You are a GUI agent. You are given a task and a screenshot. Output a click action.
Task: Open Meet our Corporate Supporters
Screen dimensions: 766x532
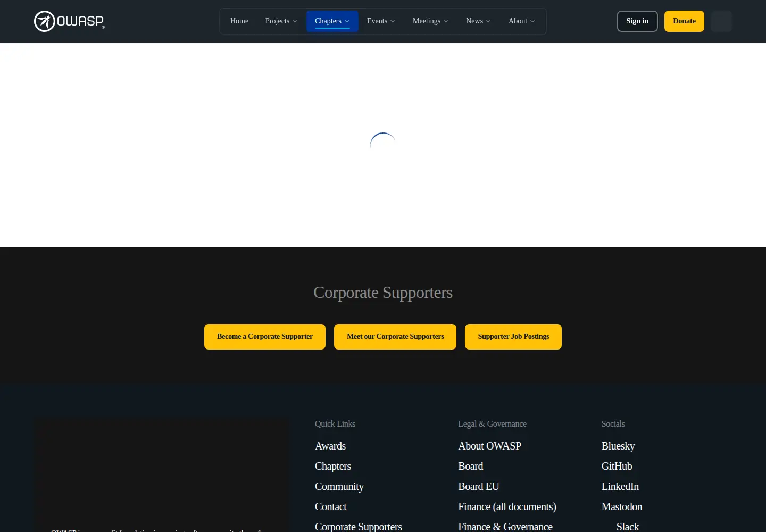click(395, 337)
